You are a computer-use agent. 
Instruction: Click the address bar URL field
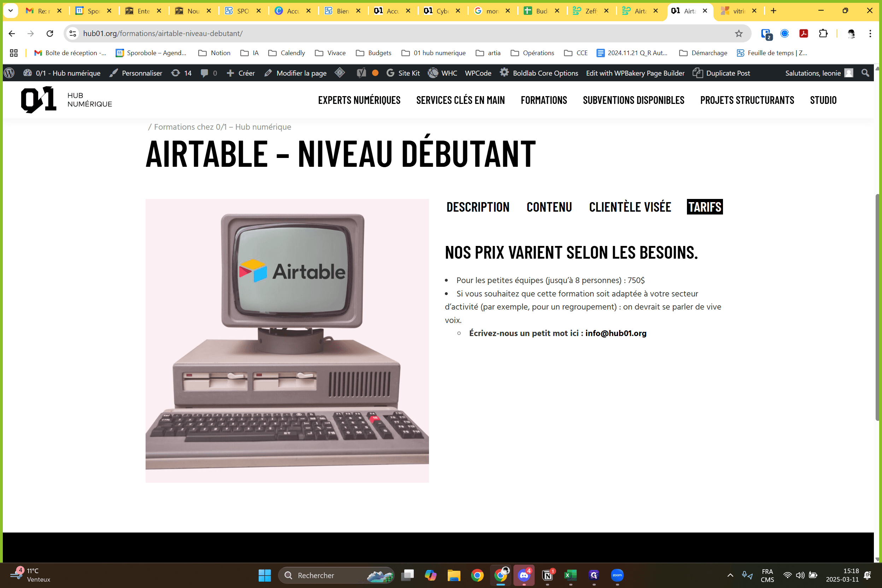(407, 33)
